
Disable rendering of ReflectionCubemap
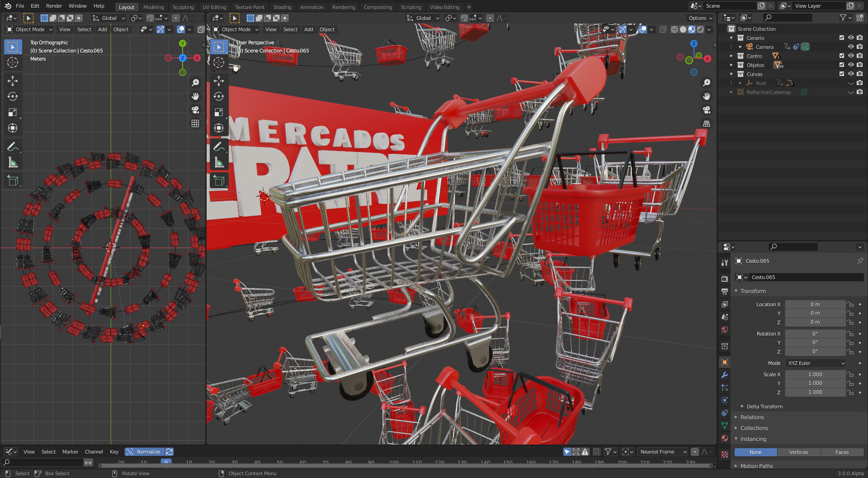point(860,92)
